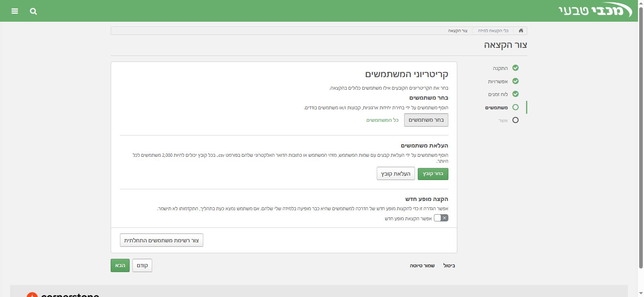Click the אשר step circle icon
This screenshot has width=644, height=297.
515,120
